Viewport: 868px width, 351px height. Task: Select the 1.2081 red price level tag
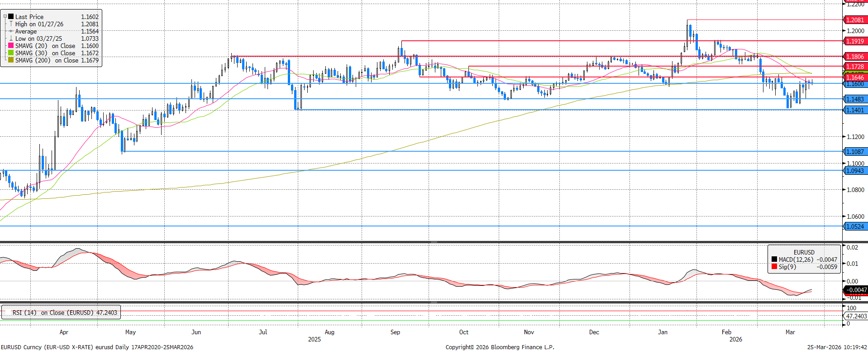[855, 20]
